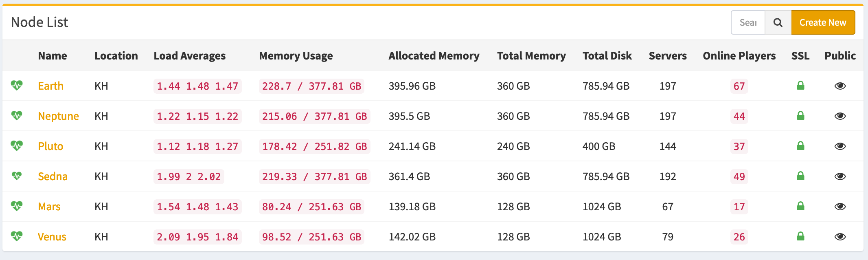Click the Memory Usage column header
The height and width of the screenshot is (260, 868).
(x=296, y=56)
